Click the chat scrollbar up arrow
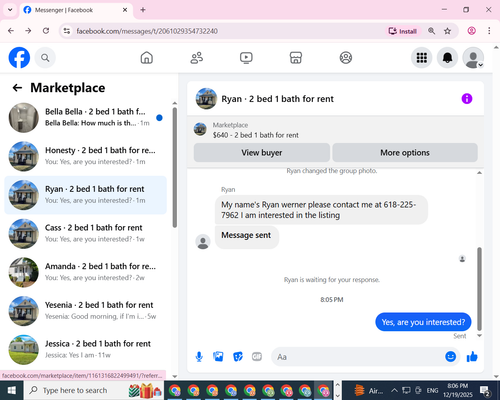500x400 pixels. [x=479, y=173]
